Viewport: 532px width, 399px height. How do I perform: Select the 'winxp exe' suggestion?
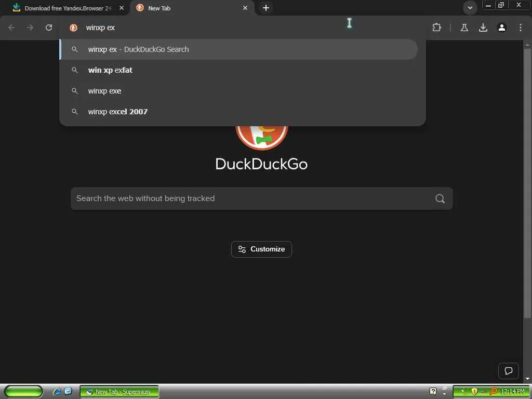click(243, 91)
